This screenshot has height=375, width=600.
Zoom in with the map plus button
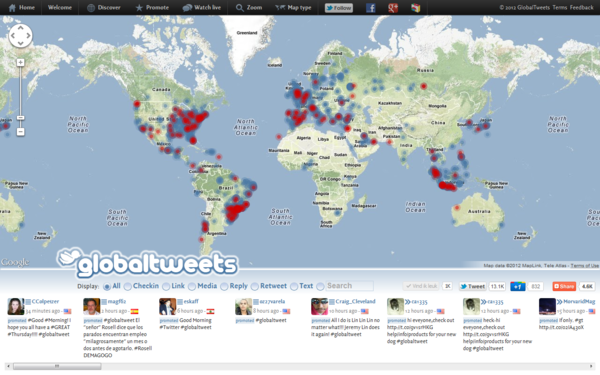click(x=20, y=62)
